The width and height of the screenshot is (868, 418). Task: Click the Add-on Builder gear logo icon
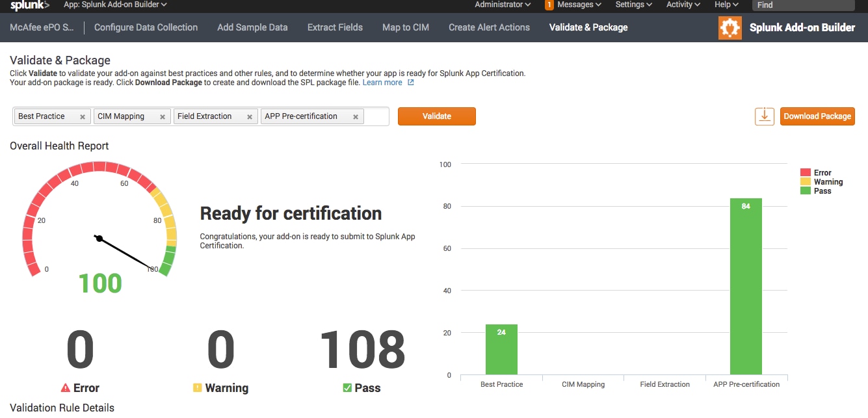pyautogui.click(x=730, y=28)
